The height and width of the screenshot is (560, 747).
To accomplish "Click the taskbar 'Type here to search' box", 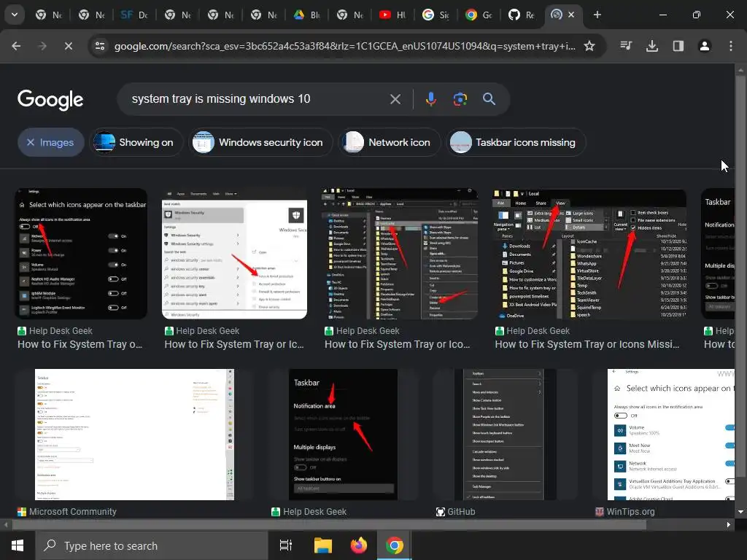I will tap(152, 545).
